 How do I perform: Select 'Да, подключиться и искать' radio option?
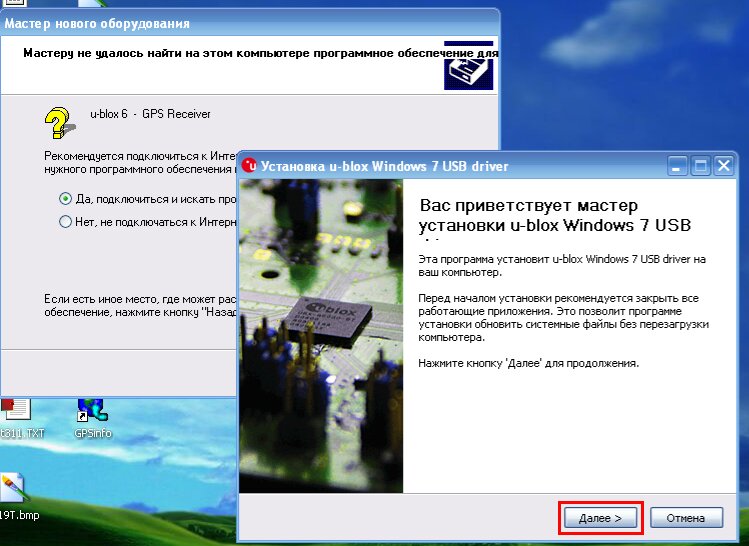[x=65, y=199]
